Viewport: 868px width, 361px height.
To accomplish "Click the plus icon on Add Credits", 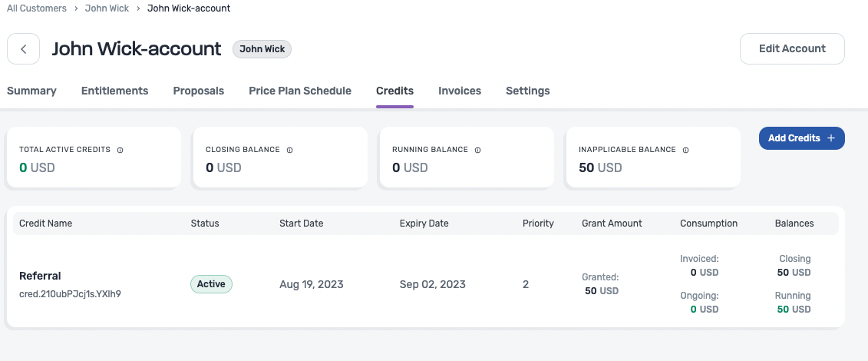I will (830, 138).
